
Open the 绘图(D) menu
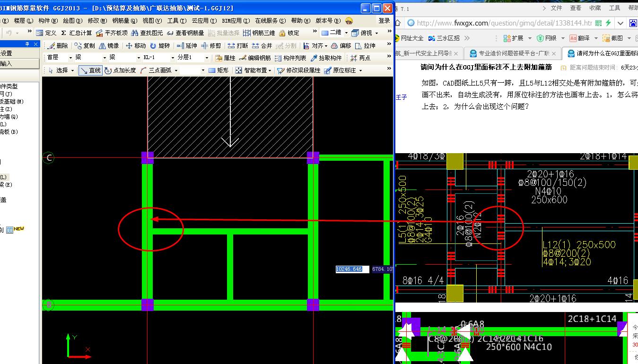(x=72, y=21)
